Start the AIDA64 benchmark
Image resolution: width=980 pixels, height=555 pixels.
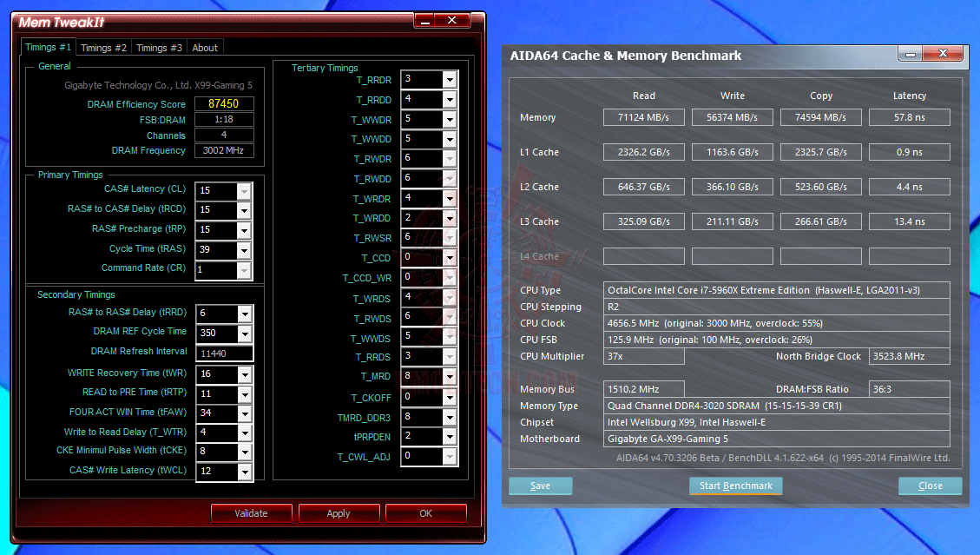tap(735, 486)
